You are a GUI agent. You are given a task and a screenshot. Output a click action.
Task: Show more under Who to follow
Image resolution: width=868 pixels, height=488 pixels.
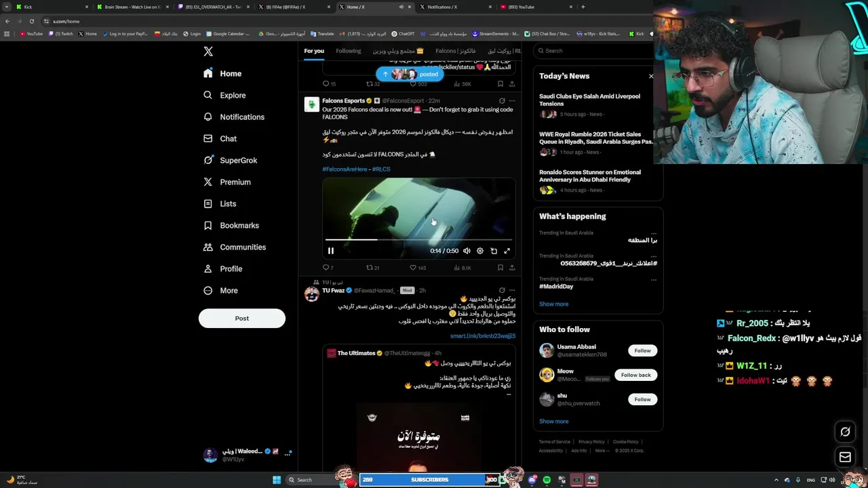pos(554,422)
